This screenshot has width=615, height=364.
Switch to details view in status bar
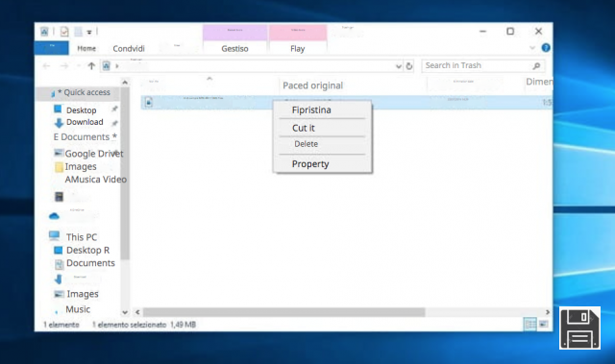click(x=530, y=324)
